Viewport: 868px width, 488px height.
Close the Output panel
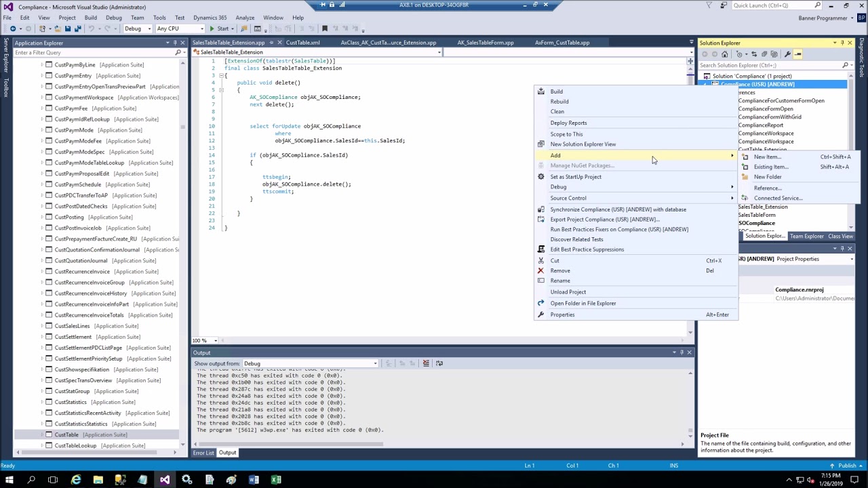pos(689,352)
